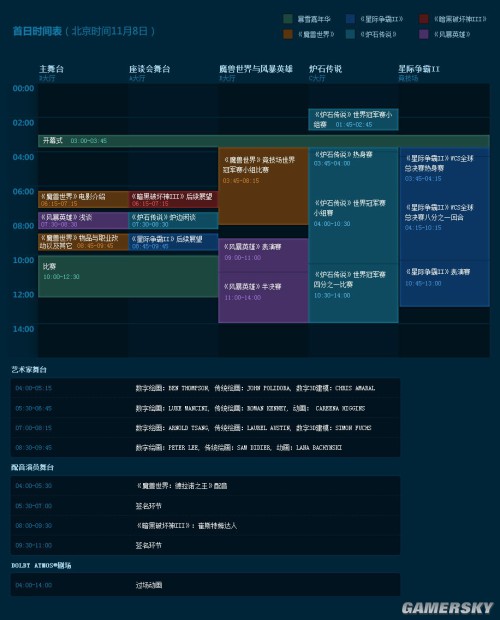Select the 09:30-11:00 签名环节 row

coord(205,545)
